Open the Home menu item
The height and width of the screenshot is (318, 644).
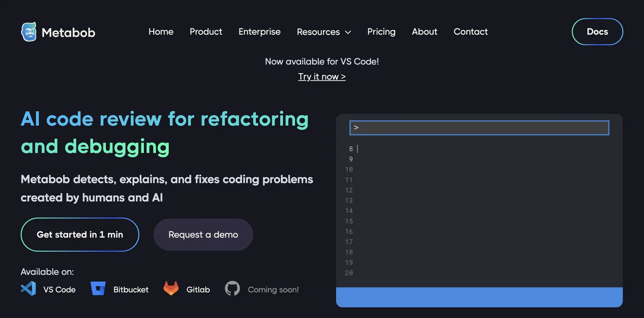(161, 32)
